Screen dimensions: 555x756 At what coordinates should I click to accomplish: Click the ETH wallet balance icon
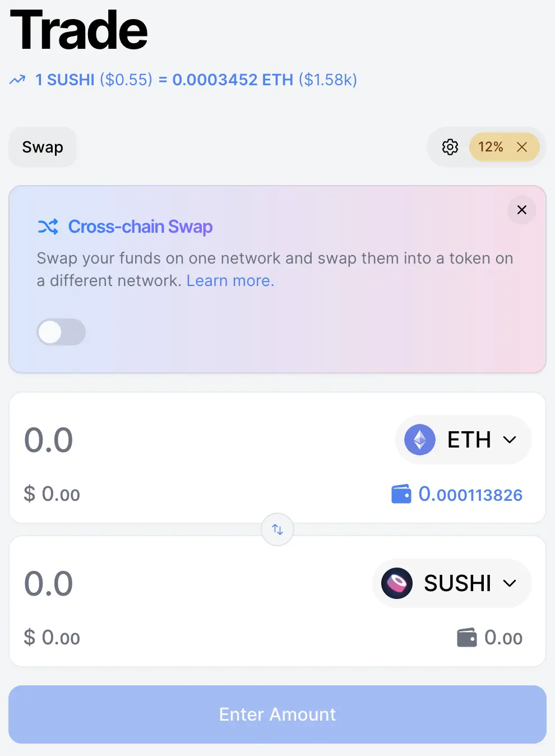pos(401,495)
